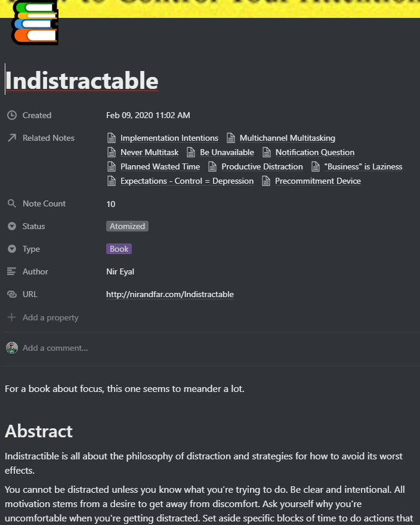This screenshot has height=525, width=420.
Task: Click the Note Count search icon
Action: [12, 203]
